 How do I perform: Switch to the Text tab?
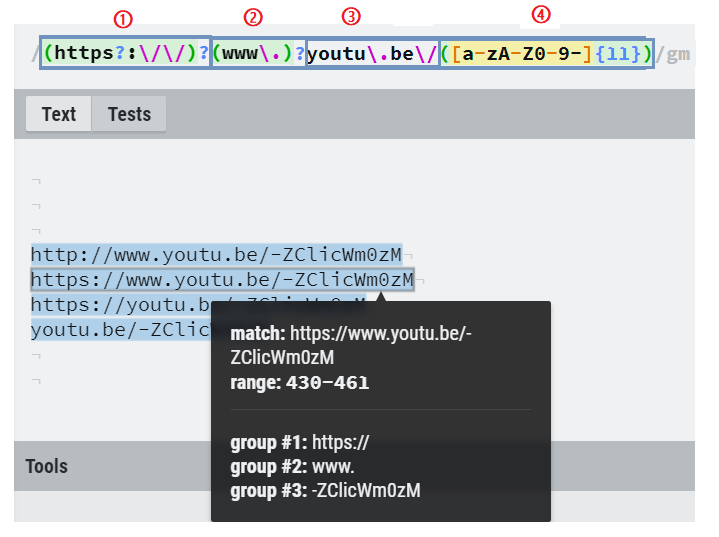tap(59, 114)
